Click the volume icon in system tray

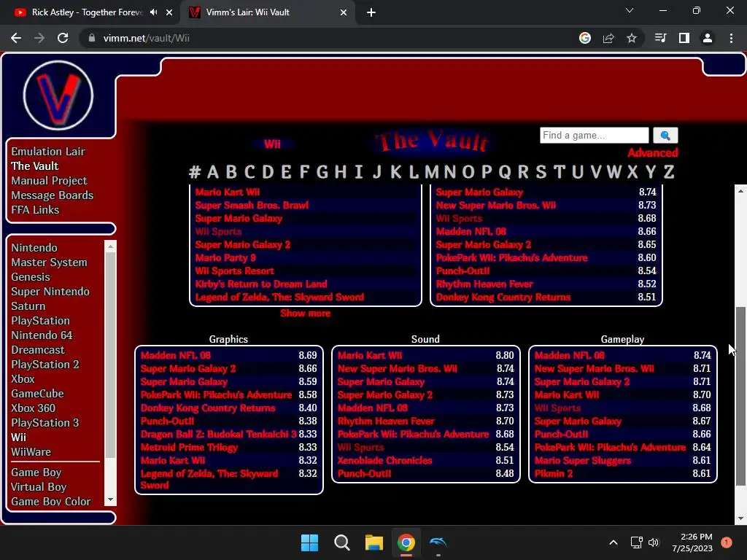pyautogui.click(x=654, y=542)
